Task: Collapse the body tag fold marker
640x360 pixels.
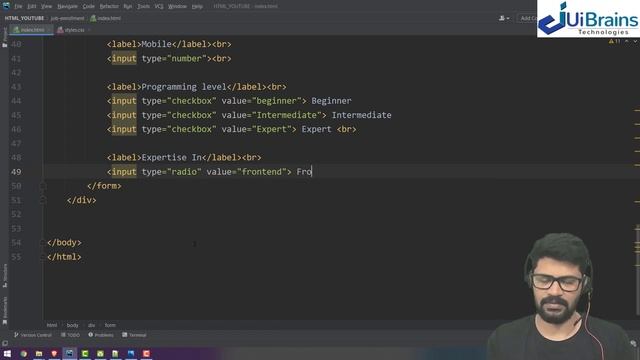Action: [x=42, y=242]
